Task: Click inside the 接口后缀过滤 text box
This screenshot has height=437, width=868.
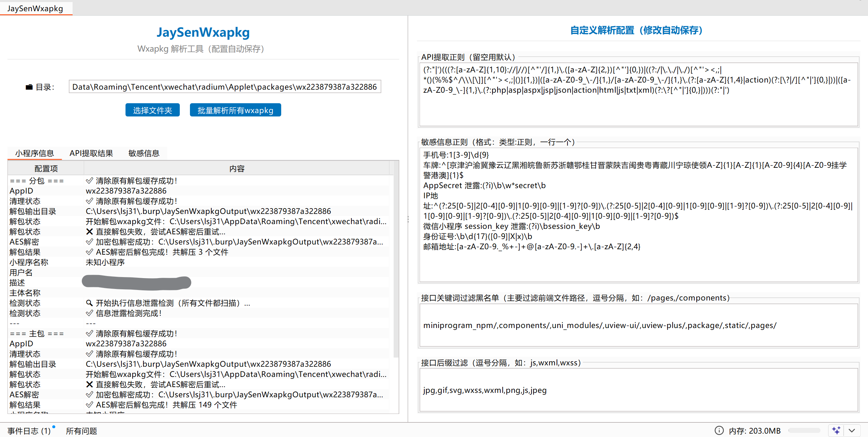Action: click(638, 390)
